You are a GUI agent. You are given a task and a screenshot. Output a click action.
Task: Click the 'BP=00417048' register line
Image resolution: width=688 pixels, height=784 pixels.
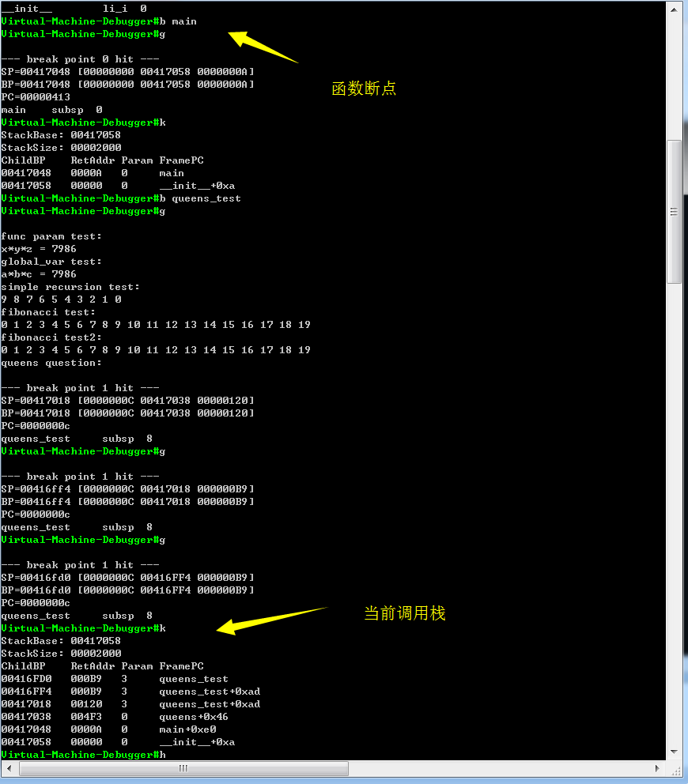coord(127,85)
